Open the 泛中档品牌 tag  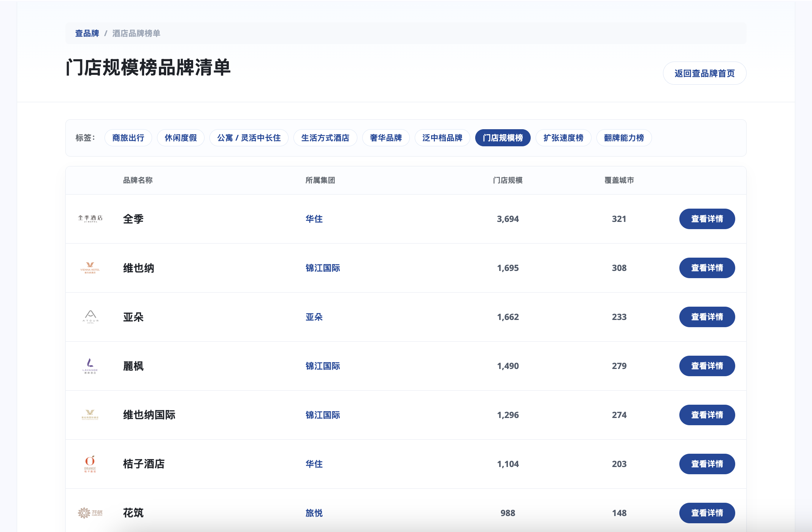pyautogui.click(x=442, y=138)
